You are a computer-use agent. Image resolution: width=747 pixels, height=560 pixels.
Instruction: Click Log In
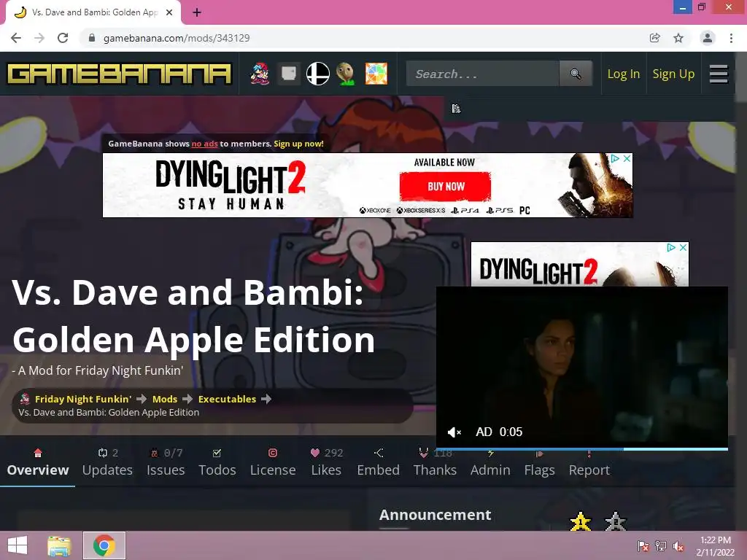(623, 74)
